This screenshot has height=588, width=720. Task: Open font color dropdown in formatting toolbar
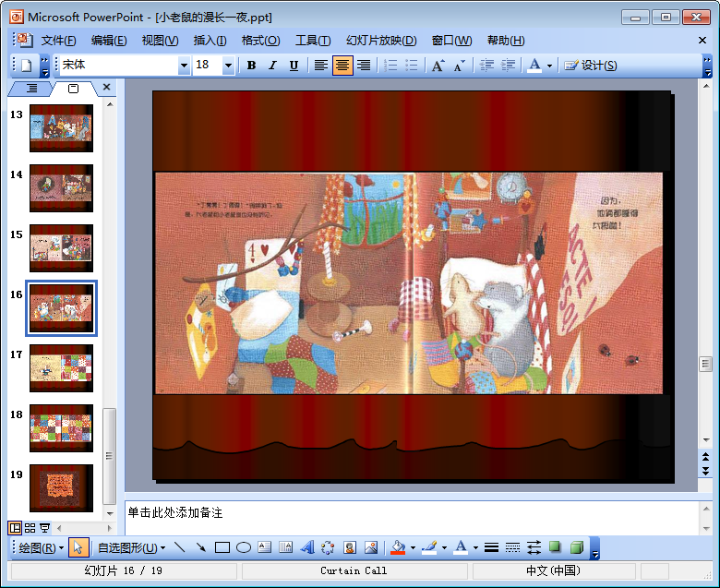pos(549,66)
